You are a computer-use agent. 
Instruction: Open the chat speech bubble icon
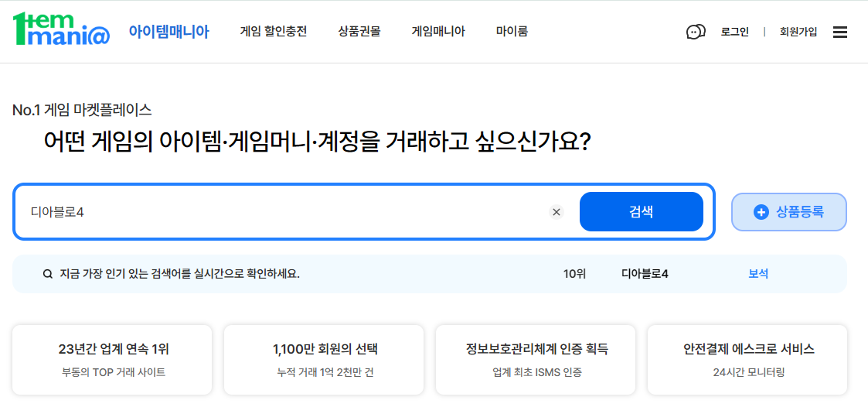pyautogui.click(x=696, y=33)
